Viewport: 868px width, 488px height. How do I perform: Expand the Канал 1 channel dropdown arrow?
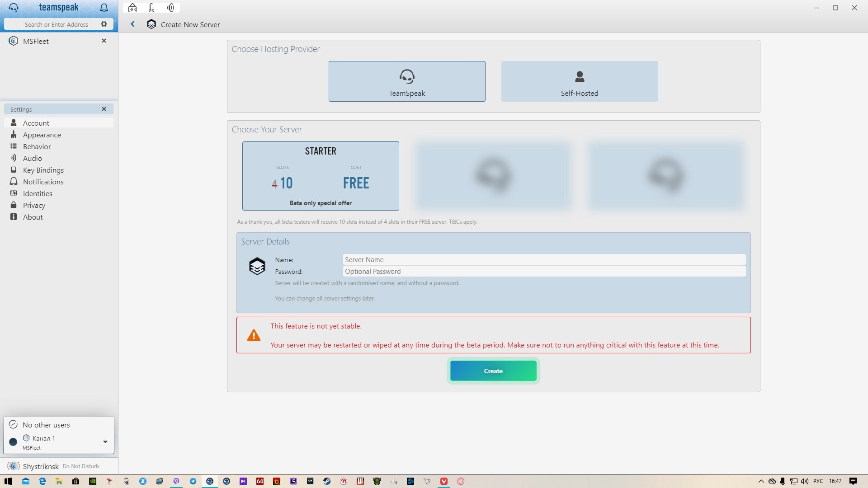[x=105, y=441]
